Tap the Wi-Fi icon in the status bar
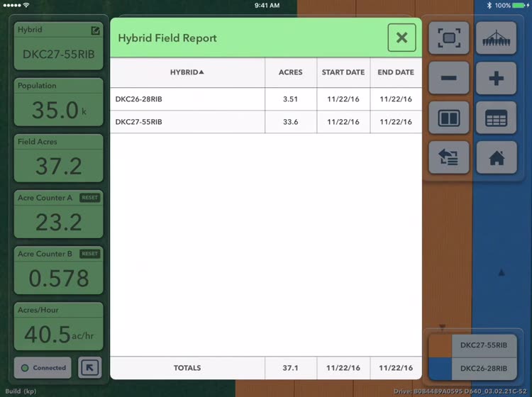 point(26,5)
